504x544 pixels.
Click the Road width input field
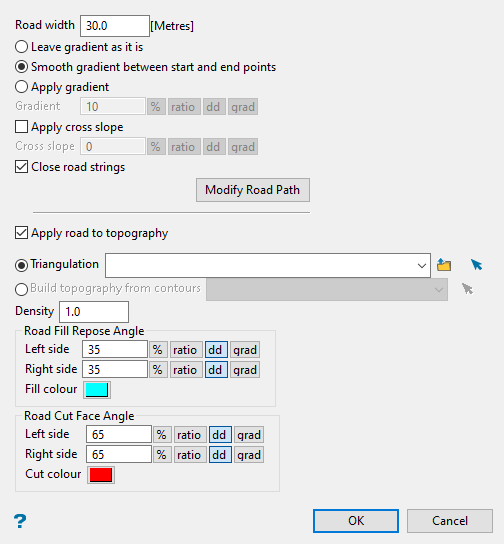pos(115,26)
